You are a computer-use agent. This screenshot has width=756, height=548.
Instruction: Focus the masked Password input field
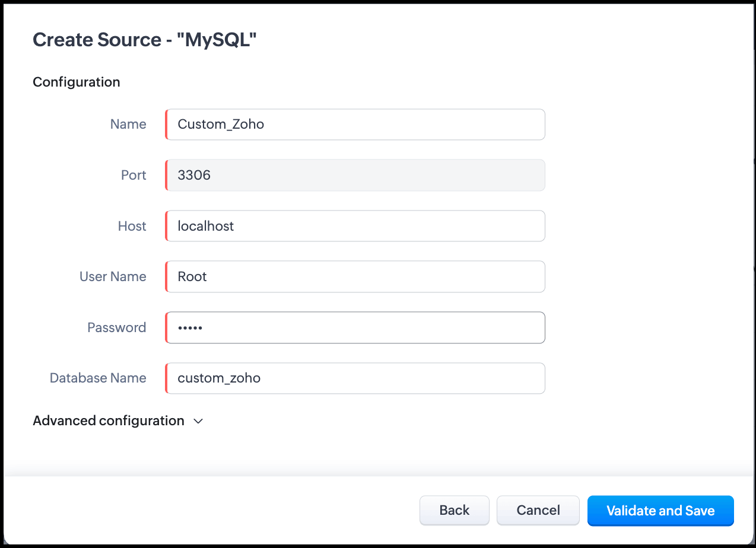355,328
